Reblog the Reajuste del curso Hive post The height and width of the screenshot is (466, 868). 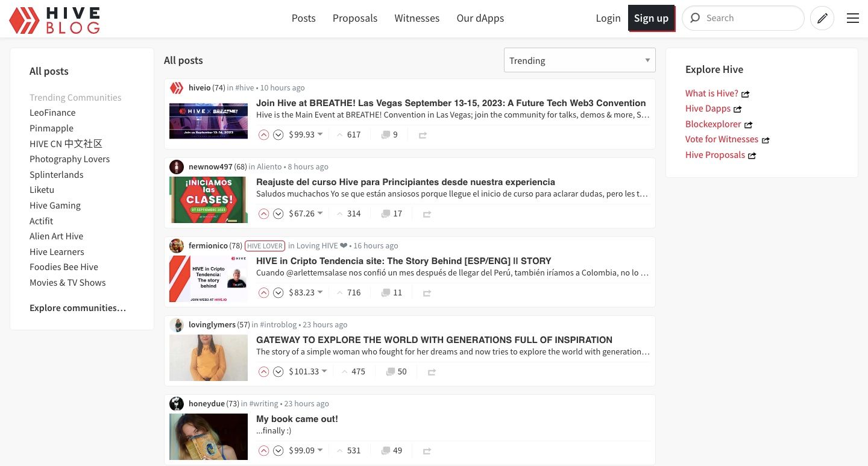tap(427, 214)
